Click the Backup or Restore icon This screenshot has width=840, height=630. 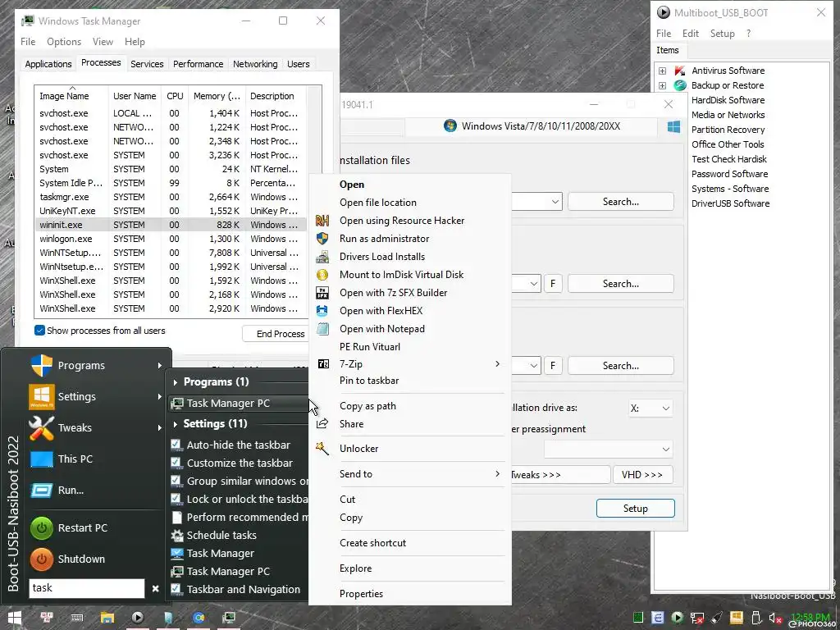(680, 85)
